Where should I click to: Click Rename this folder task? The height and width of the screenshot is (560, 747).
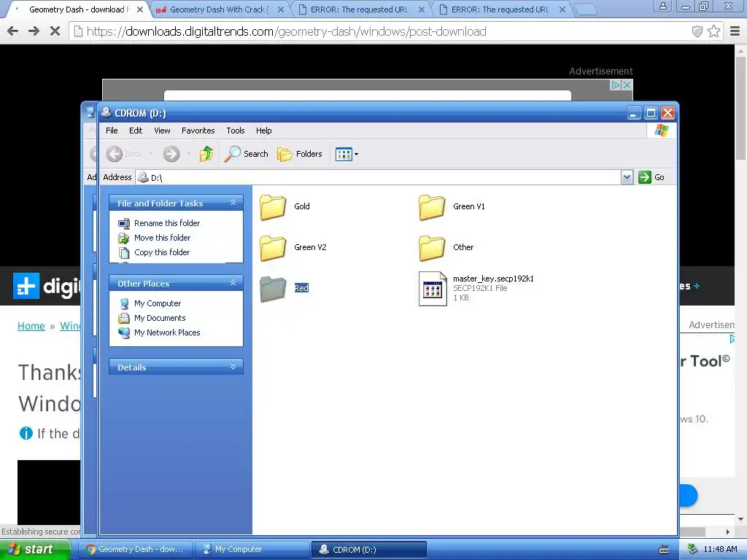167,223
